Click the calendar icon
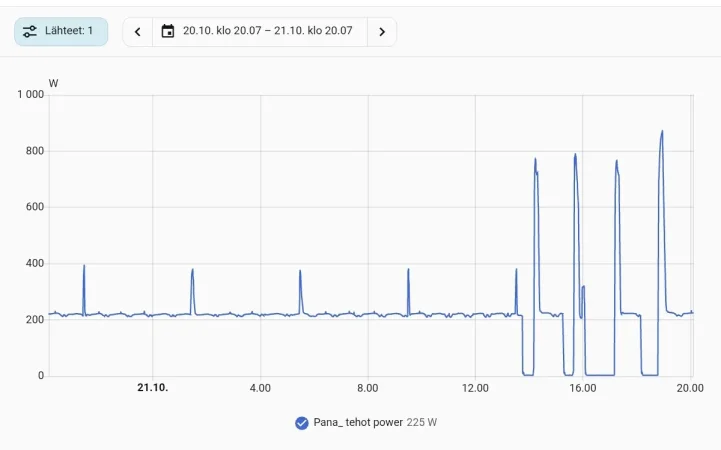The width and height of the screenshot is (721, 450). point(168,31)
